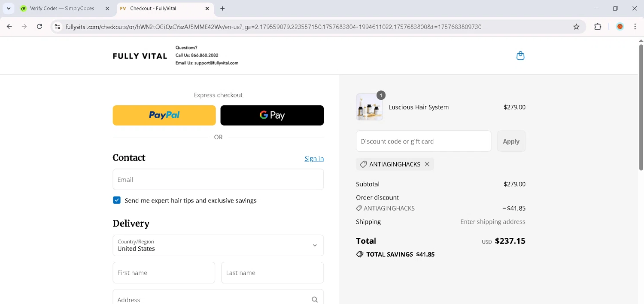Click the Address input field
Screen dimensions: 644x304
coord(218,297)
